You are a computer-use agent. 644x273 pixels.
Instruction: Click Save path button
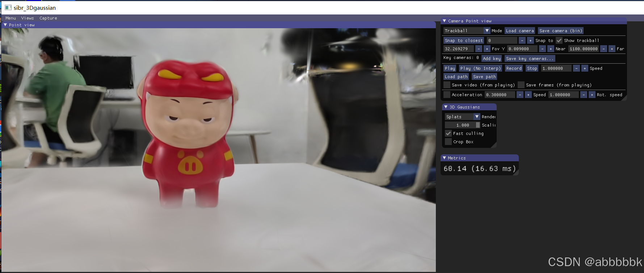coord(484,77)
